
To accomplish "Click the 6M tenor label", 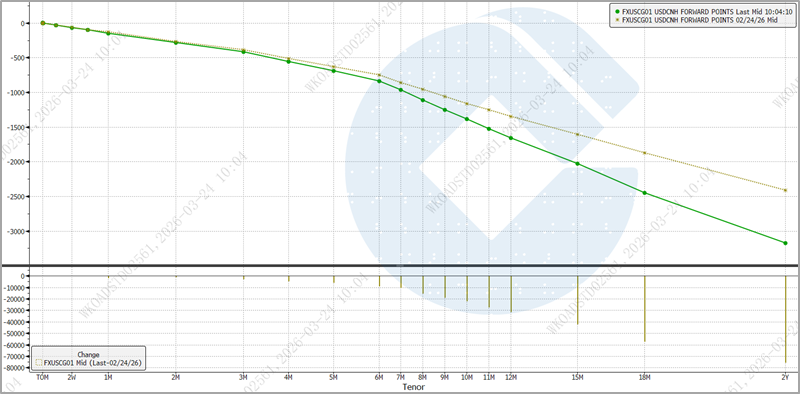I will pyautogui.click(x=379, y=378).
